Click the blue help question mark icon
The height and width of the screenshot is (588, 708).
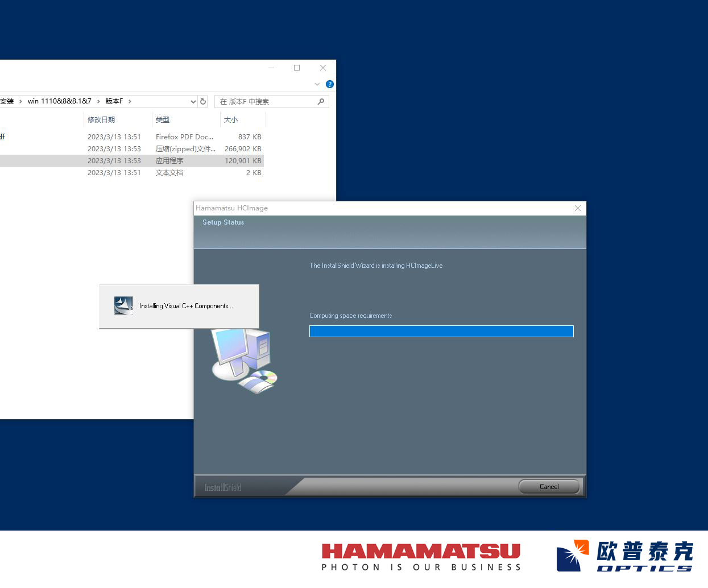[x=329, y=84]
